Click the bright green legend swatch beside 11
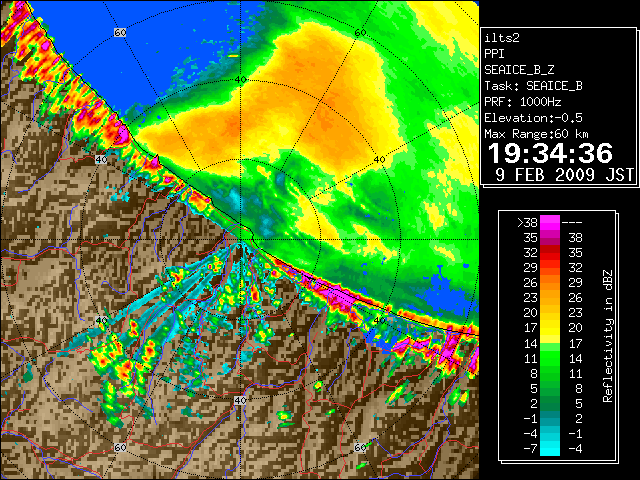This screenshot has width=640, height=480. [x=550, y=358]
